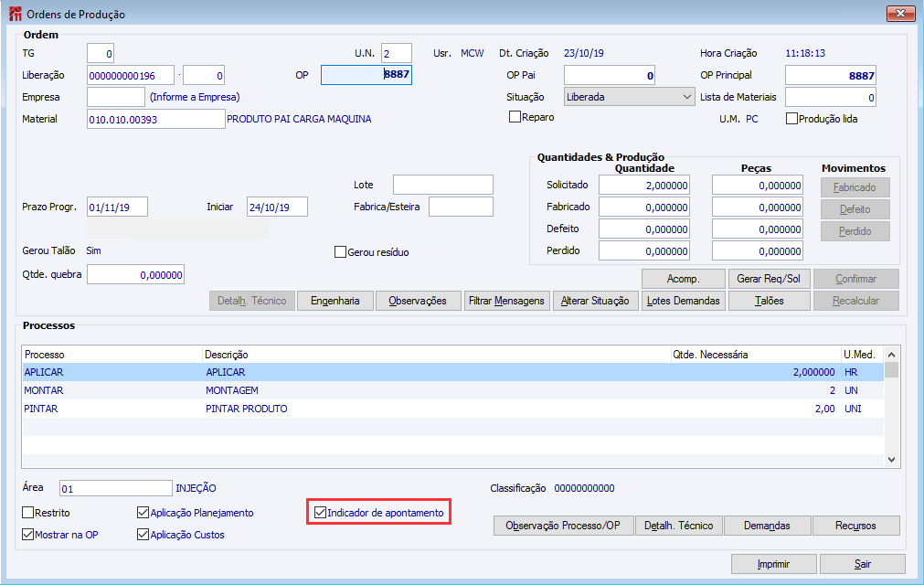
Task: Open Recursos
Action: coord(855,526)
